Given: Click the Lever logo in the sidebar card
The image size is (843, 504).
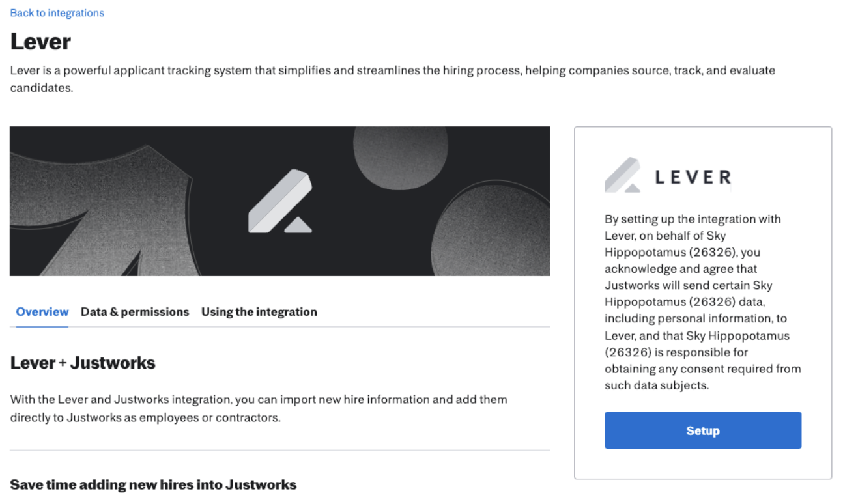Looking at the screenshot, I should [622, 176].
